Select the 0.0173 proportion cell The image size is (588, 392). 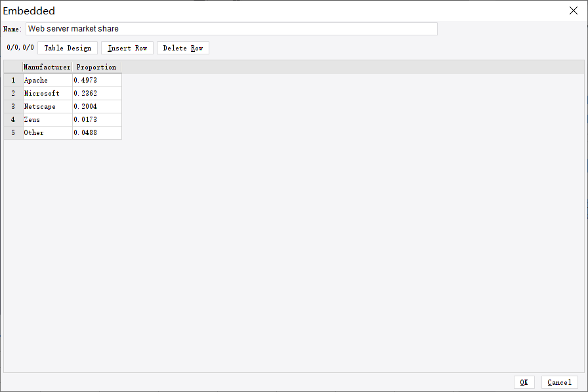pyautogui.click(x=97, y=119)
